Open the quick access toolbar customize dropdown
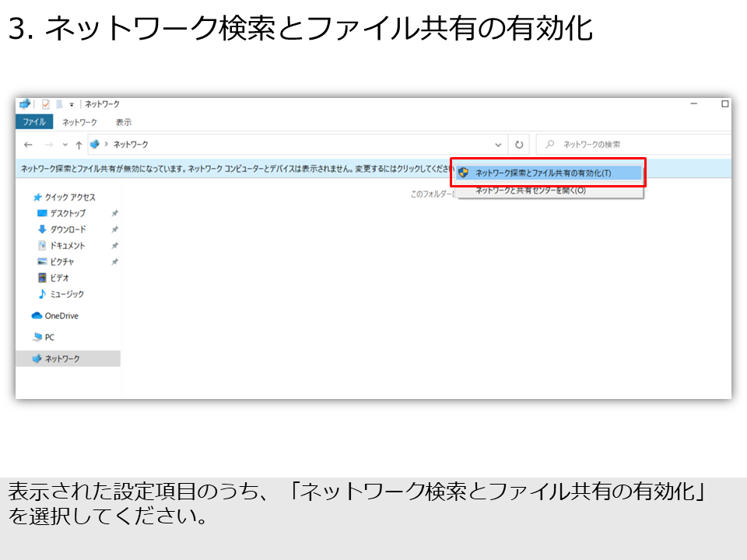The width and height of the screenshot is (747, 560). [72, 104]
